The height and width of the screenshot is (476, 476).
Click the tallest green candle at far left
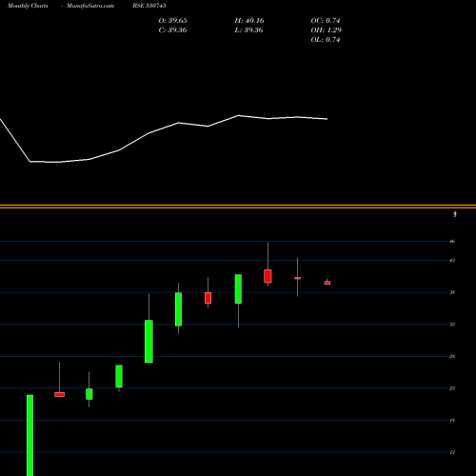click(x=30, y=435)
